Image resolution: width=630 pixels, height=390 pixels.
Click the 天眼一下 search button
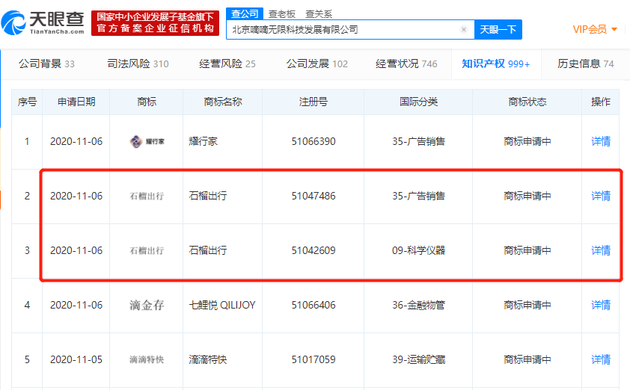pos(498,29)
